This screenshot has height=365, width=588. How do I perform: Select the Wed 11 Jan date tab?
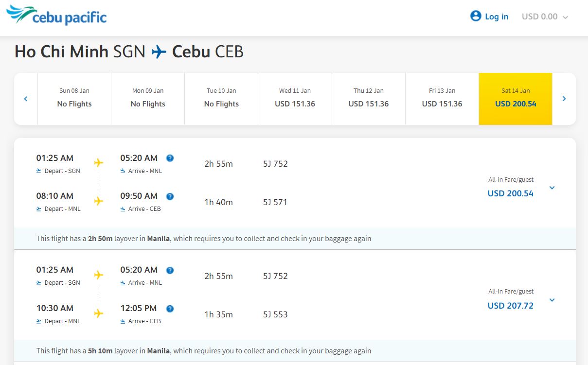[x=295, y=99]
